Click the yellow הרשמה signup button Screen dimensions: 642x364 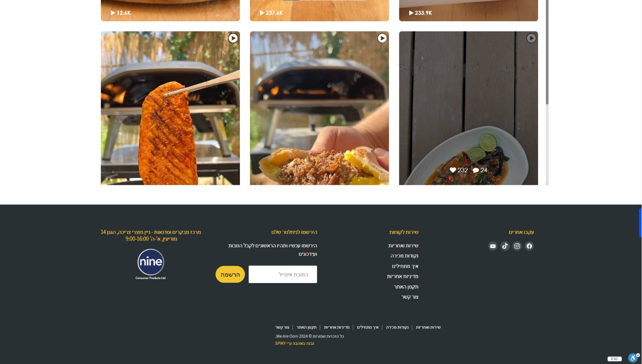coord(230,275)
